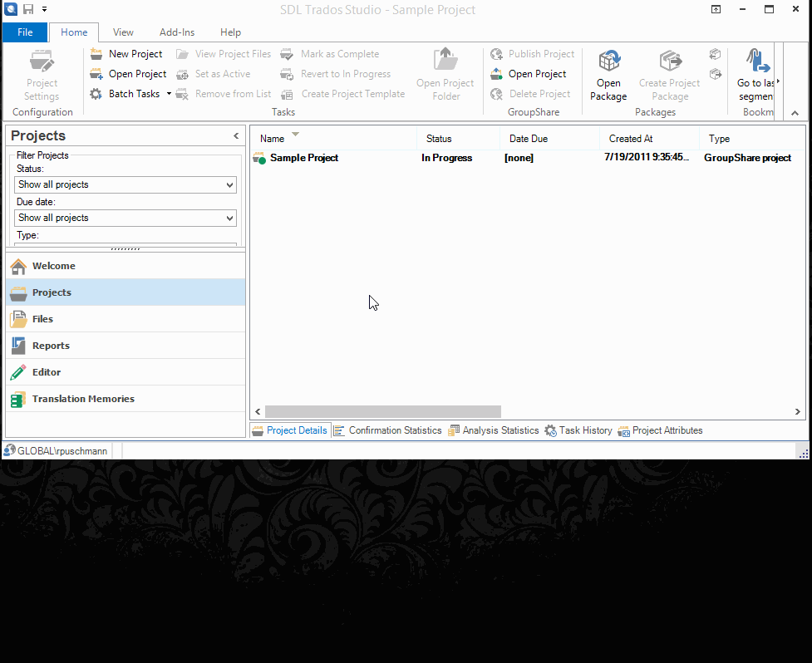Image resolution: width=812 pixels, height=663 pixels.
Task: Click the Batch Tasks gear icon
Action: [x=96, y=94]
